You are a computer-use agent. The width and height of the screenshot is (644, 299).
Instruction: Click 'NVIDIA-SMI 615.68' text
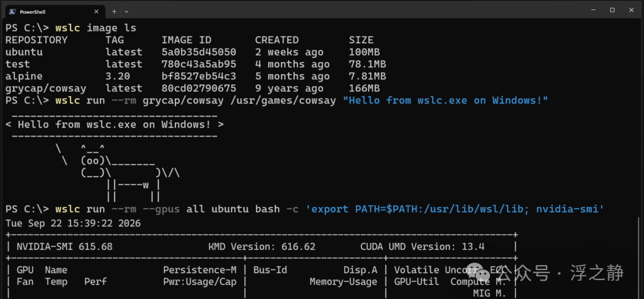tap(65, 247)
